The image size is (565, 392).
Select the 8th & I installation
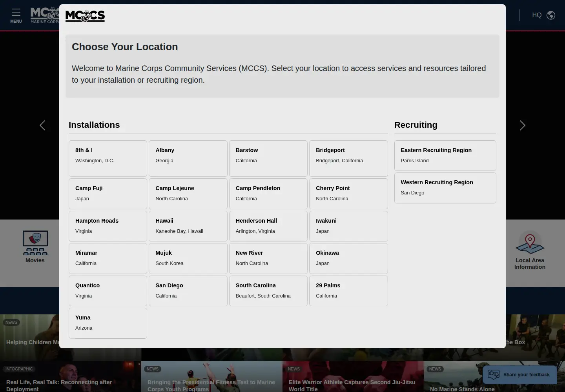click(108, 158)
